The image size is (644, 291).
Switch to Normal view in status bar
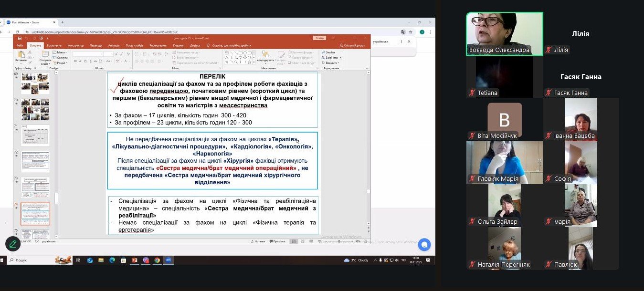294,241
